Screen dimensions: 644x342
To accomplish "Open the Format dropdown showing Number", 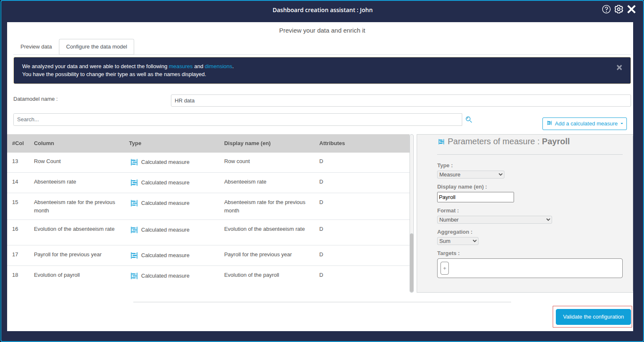I will [494, 220].
